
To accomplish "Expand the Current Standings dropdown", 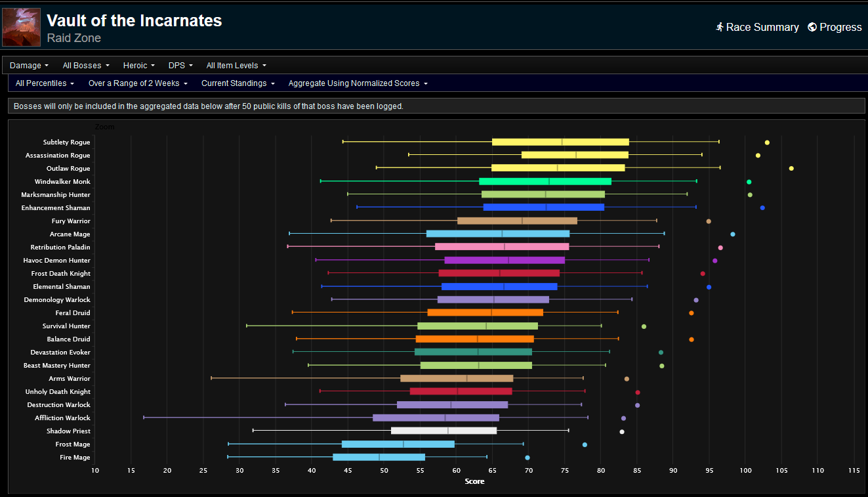I will tap(238, 83).
